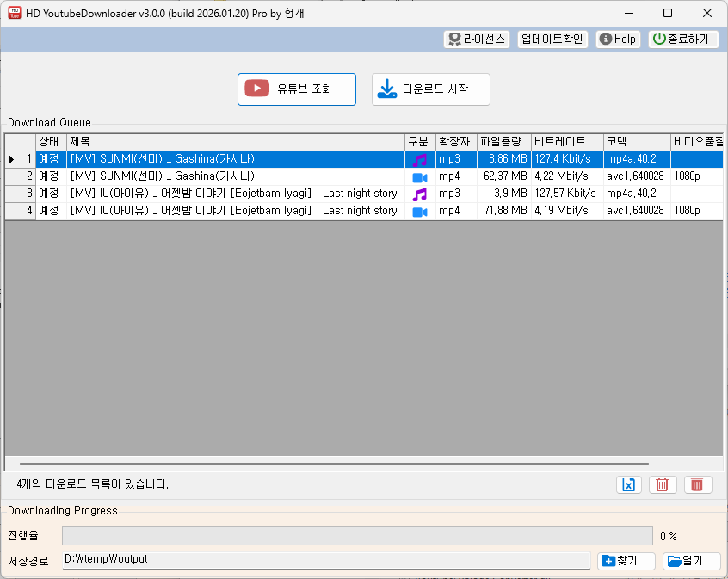Sort by 구분 column header
This screenshot has height=579, width=728.
coord(420,142)
